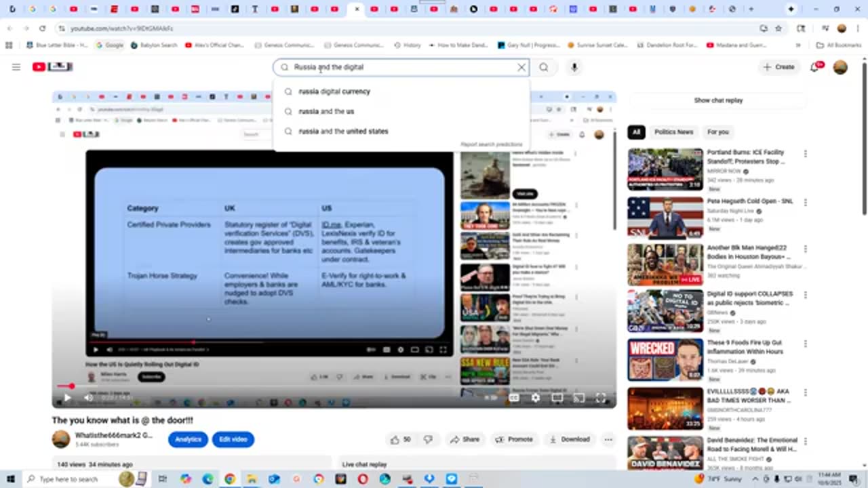Open the Whatisthe666mark2 channel avatar
Screen dimensions: 868x488
pyautogui.click(x=61, y=439)
